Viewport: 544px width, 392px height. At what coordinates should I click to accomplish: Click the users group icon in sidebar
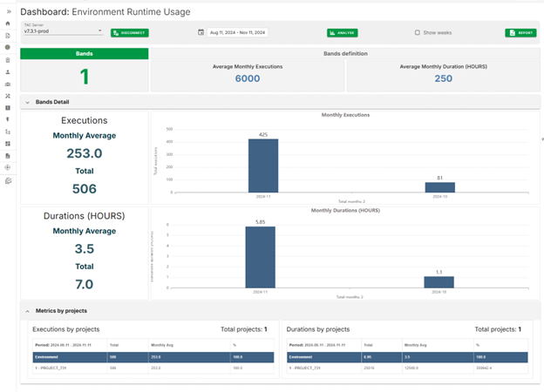click(8, 84)
